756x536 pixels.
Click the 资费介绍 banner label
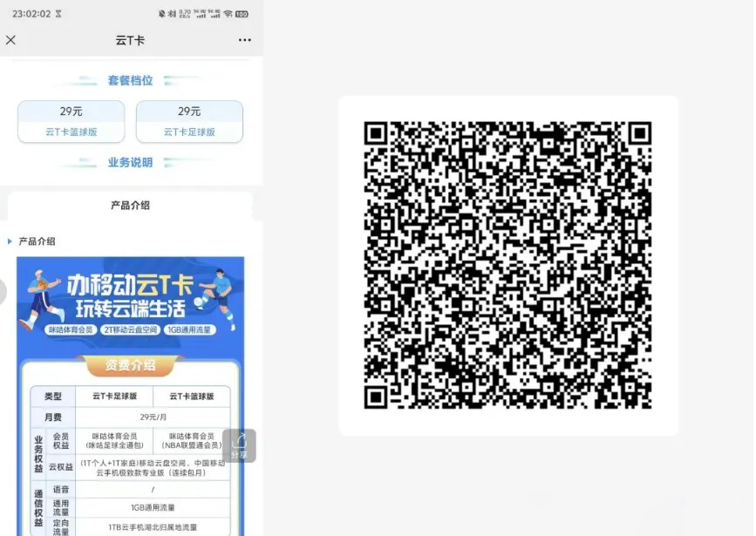(130, 365)
